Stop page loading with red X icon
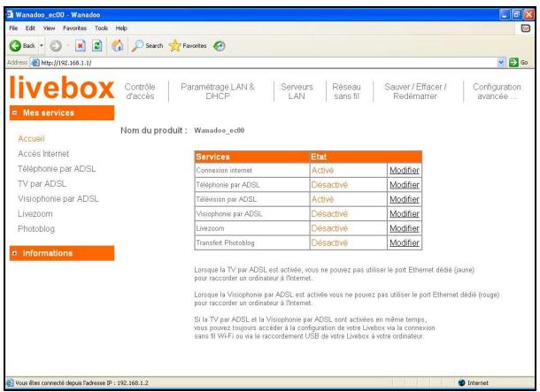 click(81, 45)
